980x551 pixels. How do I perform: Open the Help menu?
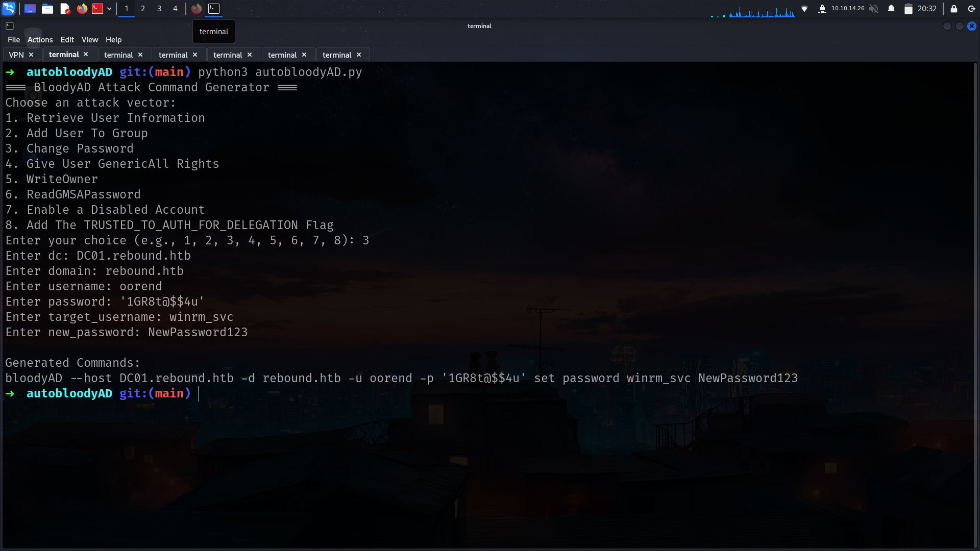click(114, 40)
